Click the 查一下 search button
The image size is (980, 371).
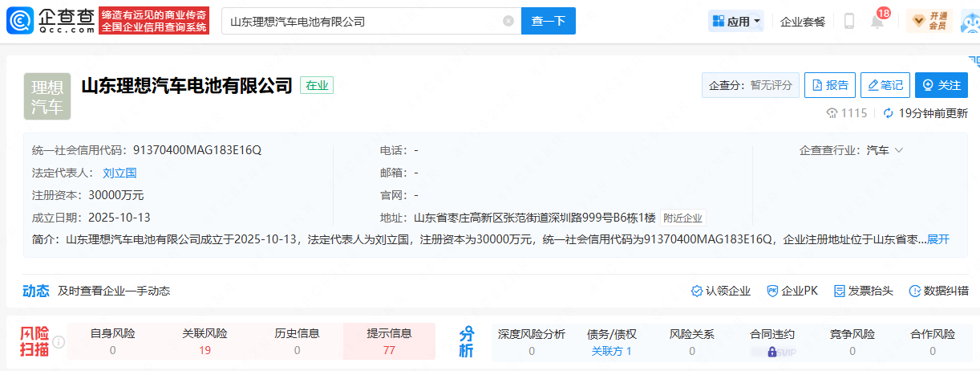point(548,21)
